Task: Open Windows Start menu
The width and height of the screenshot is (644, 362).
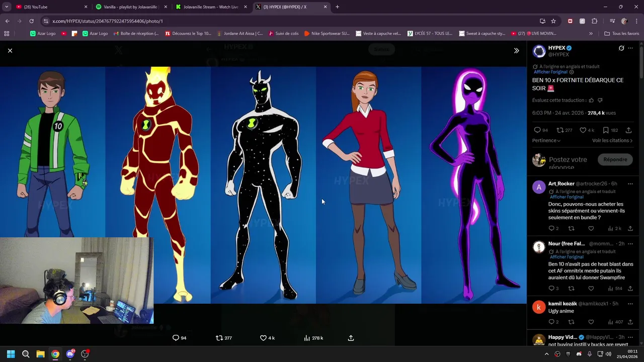Action: pyautogui.click(x=11, y=354)
